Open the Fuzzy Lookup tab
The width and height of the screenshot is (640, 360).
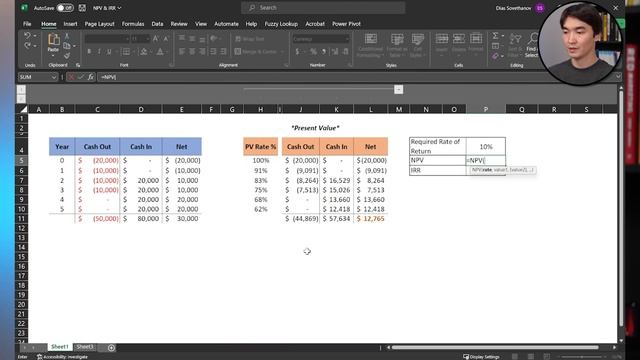[x=281, y=24]
